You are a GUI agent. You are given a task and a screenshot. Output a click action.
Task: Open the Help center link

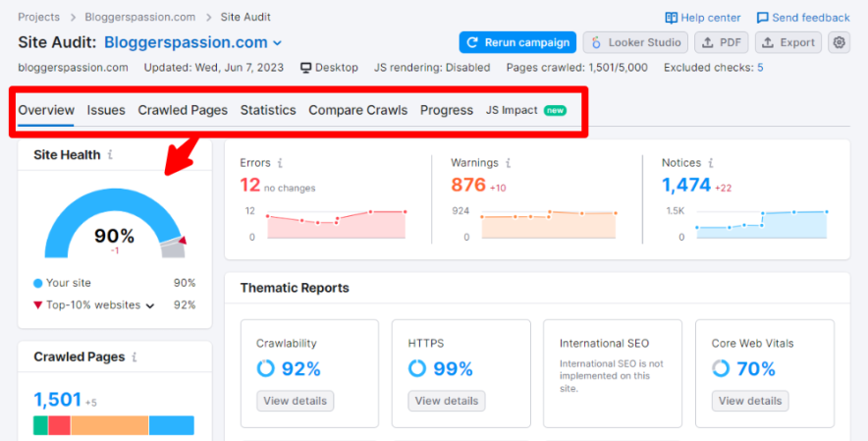[710, 18]
